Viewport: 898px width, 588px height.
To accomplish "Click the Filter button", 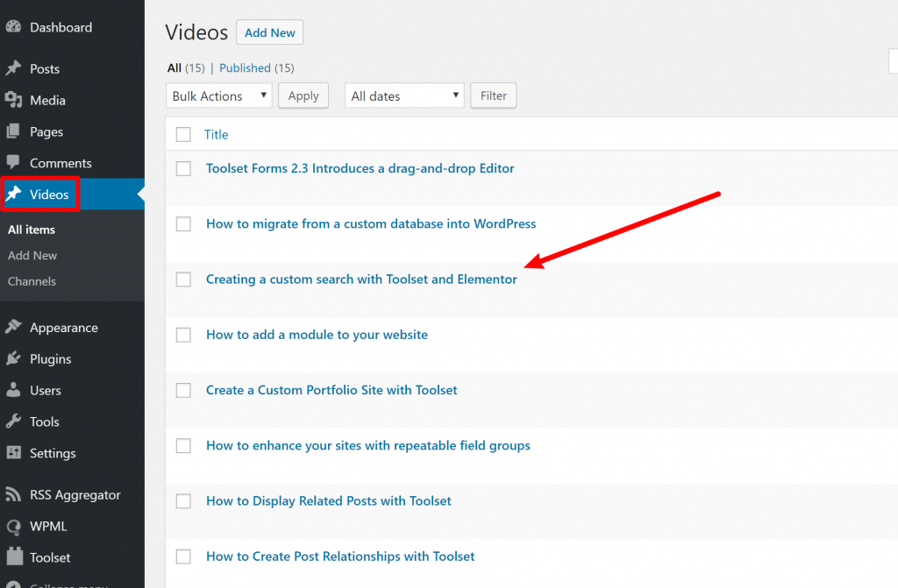I will coord(493,96).
